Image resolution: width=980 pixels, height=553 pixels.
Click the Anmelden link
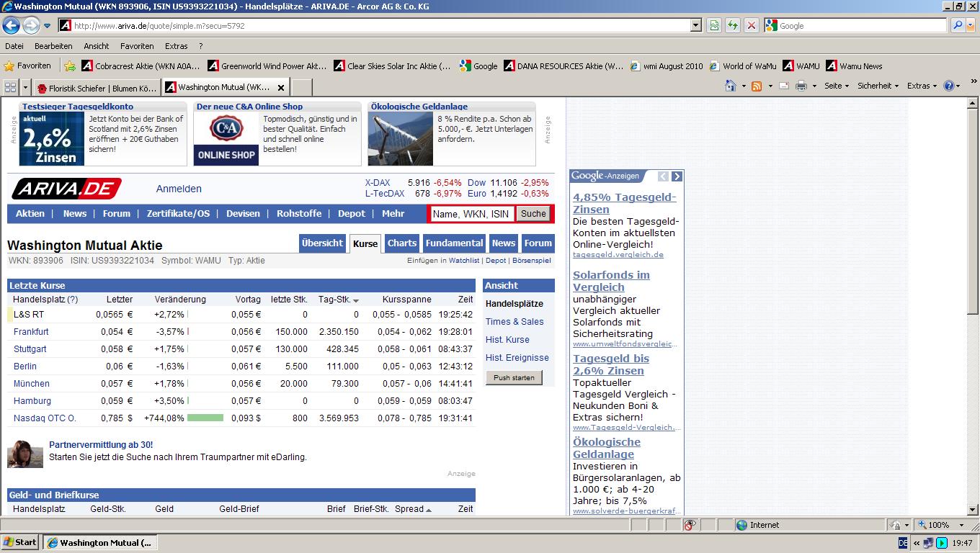pyautogui.click(x=179, y=189)
